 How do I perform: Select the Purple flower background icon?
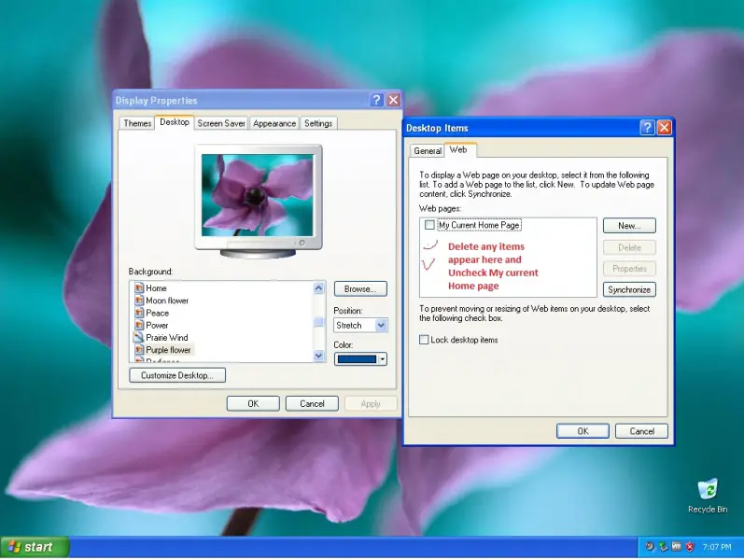click(139, 350)
